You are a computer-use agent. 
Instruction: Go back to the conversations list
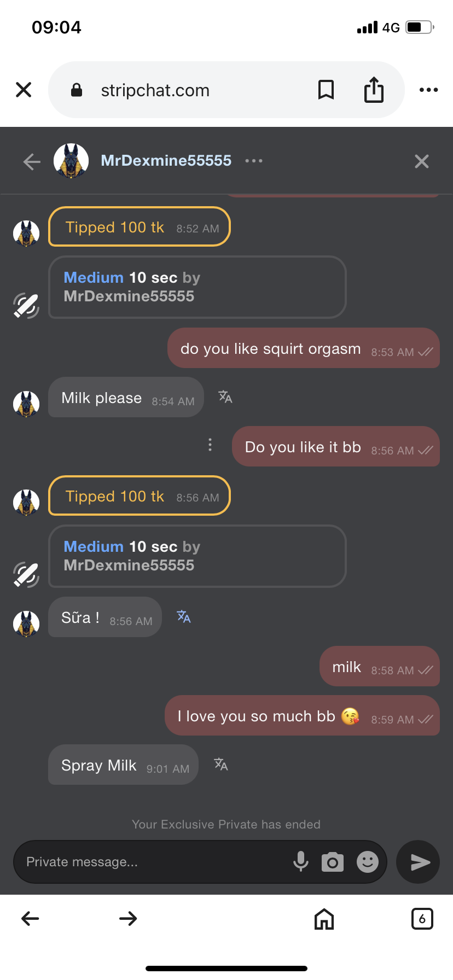pos(32,161)
